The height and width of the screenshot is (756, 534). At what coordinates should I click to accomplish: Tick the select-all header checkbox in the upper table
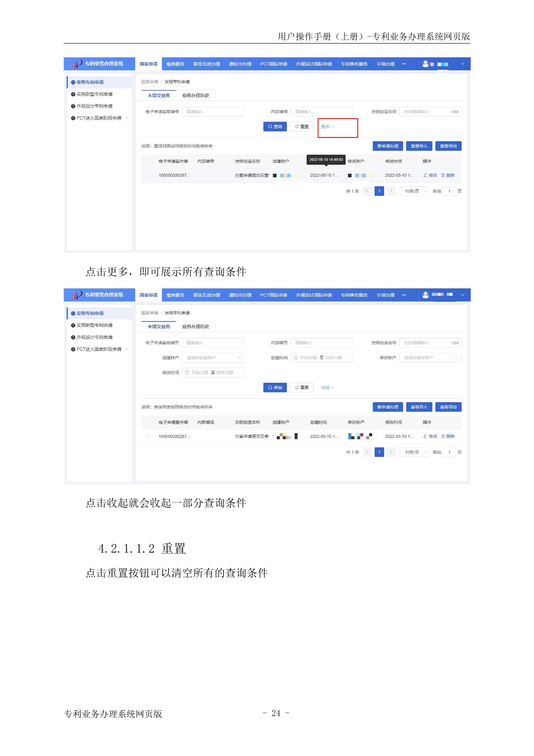coord(146,161)
